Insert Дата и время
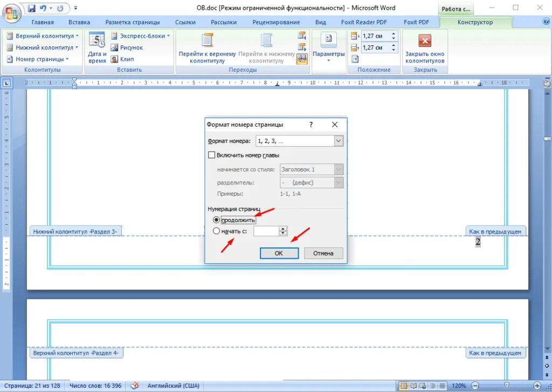Image resolution: width=552 pixels, height=392 pixels. pyautogui.click(x=97, y=47)
